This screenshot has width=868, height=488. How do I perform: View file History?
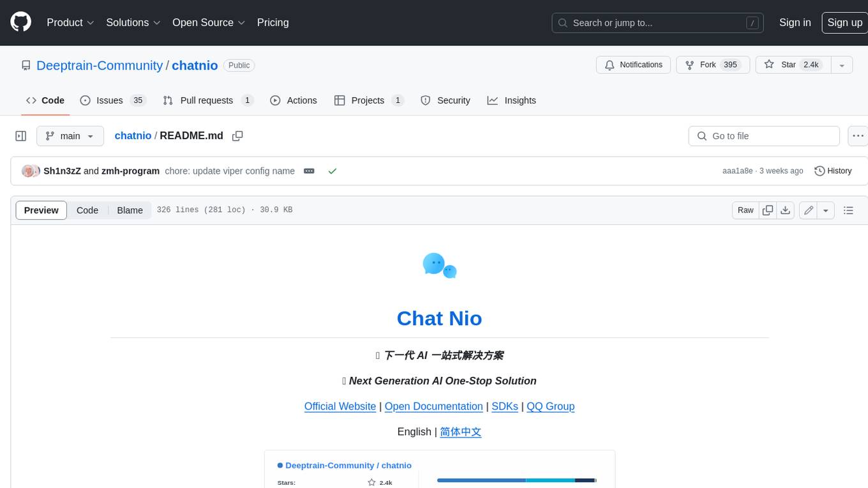(833, 171)
